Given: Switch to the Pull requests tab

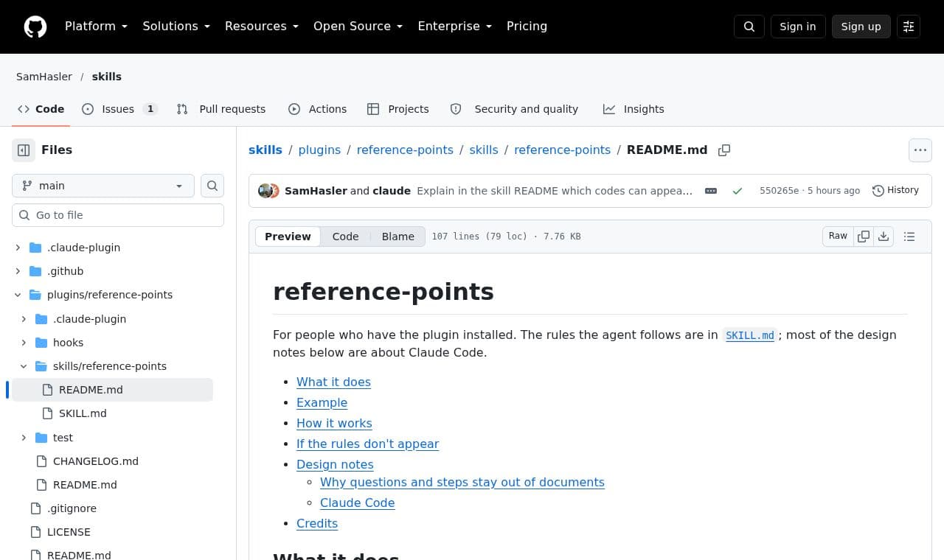Looking at the screenshot, I should pos(221,109).
